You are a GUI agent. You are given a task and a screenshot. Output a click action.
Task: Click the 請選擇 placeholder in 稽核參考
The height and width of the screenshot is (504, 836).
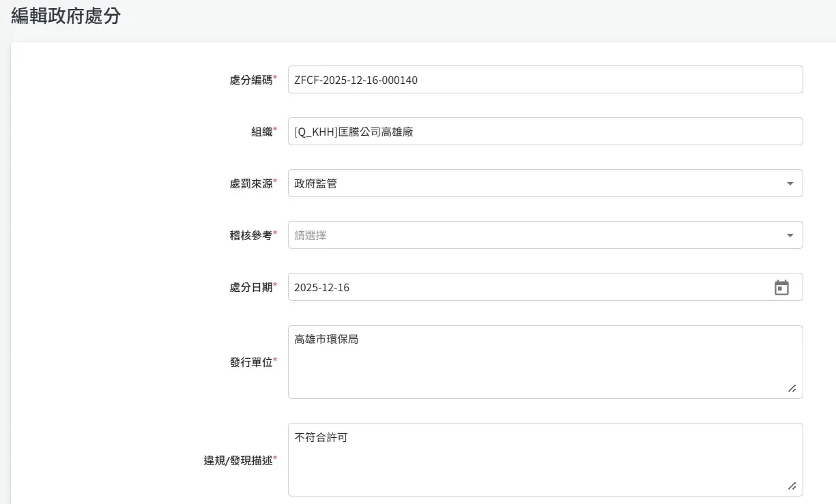[310, 235]
